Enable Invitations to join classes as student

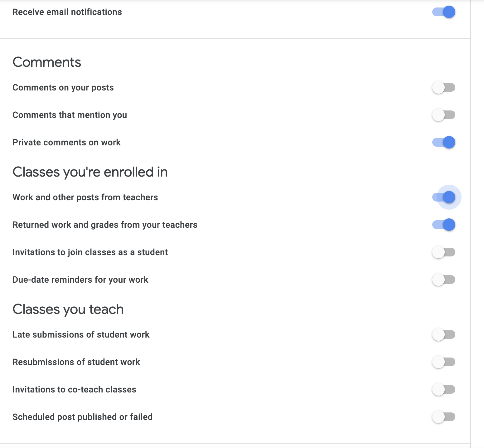coord(443,252)
